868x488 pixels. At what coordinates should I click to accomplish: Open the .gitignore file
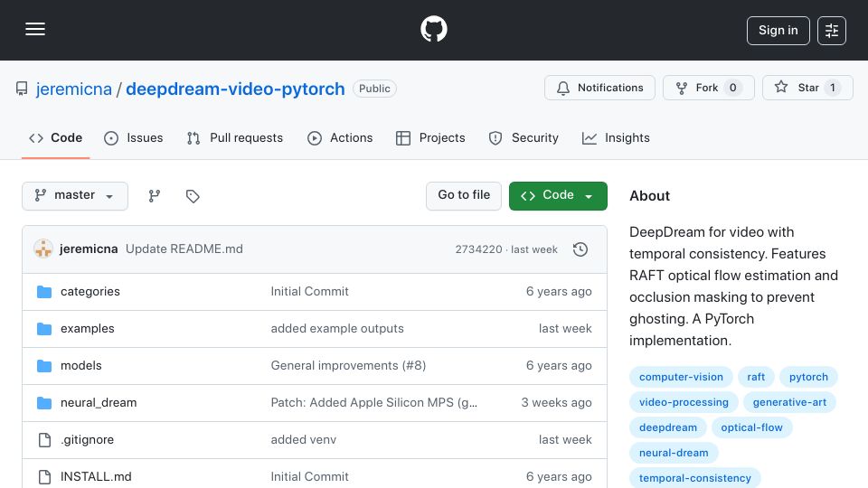pos(87,440)
